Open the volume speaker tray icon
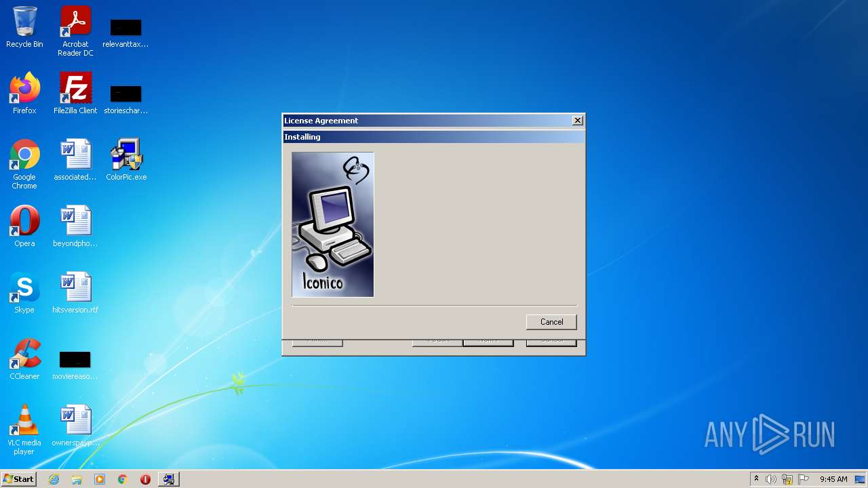This screenshot has height=488, width=868. click(771, 479)
